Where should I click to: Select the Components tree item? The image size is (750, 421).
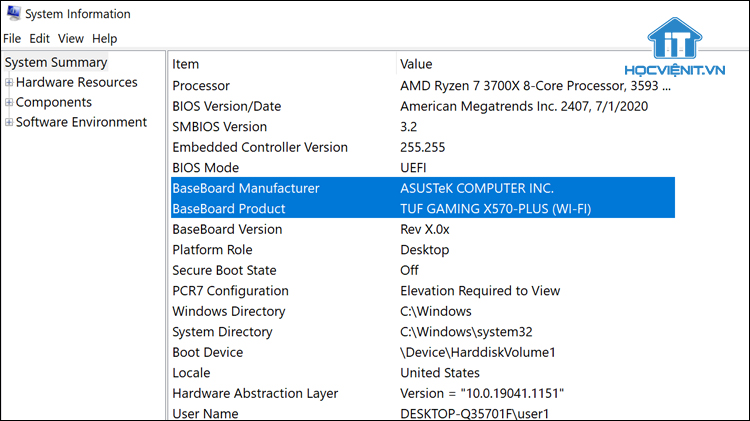(54, 102)
